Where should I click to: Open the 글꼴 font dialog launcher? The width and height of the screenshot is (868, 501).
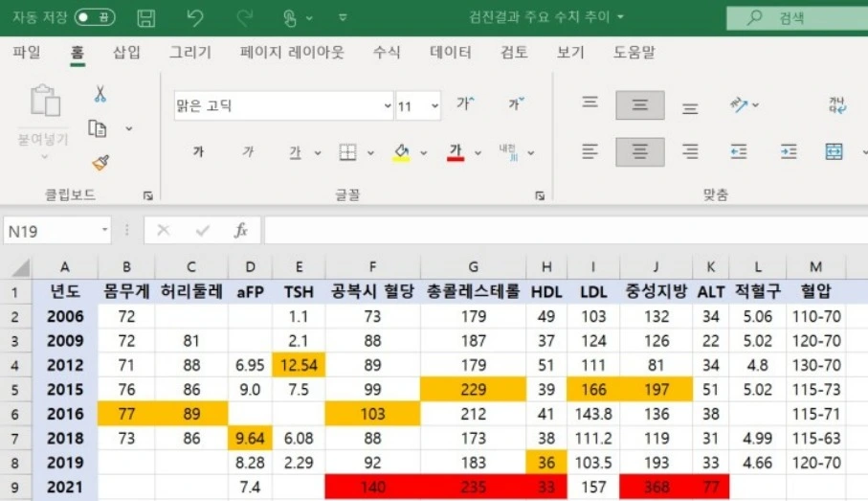(x=540, y=195)
